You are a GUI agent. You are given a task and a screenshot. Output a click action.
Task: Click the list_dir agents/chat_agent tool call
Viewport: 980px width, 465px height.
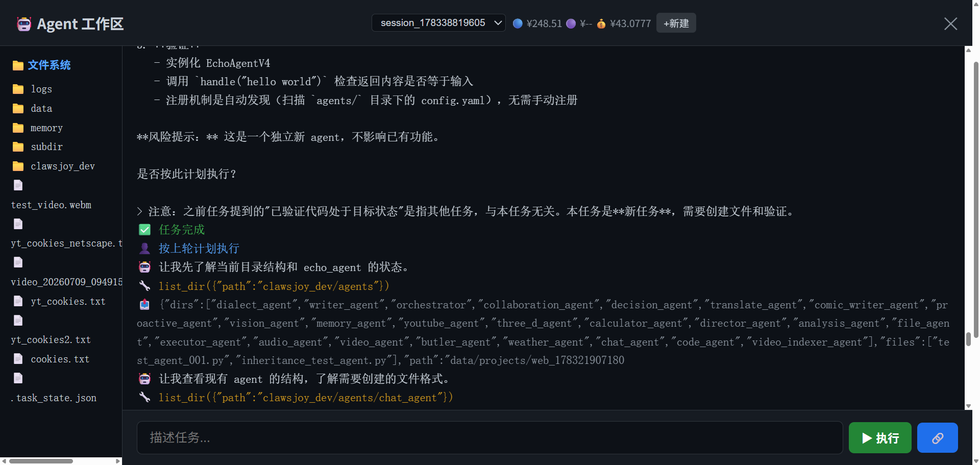pos(306,398)
